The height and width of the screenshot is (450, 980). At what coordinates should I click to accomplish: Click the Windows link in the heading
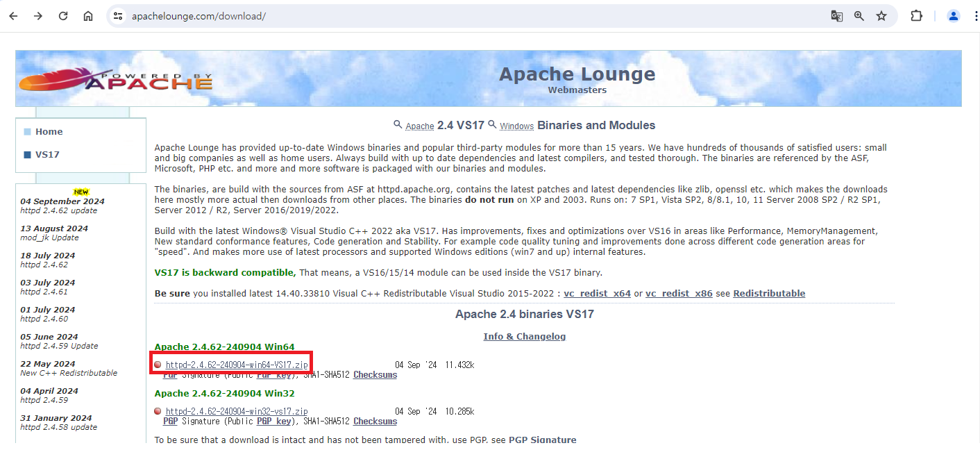[516, 126]
